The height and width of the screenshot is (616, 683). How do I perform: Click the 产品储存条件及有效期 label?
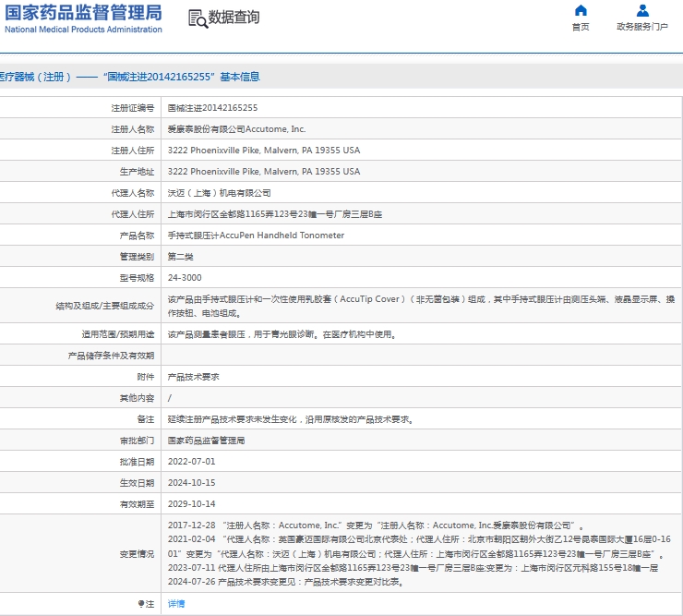coord(111,356)
